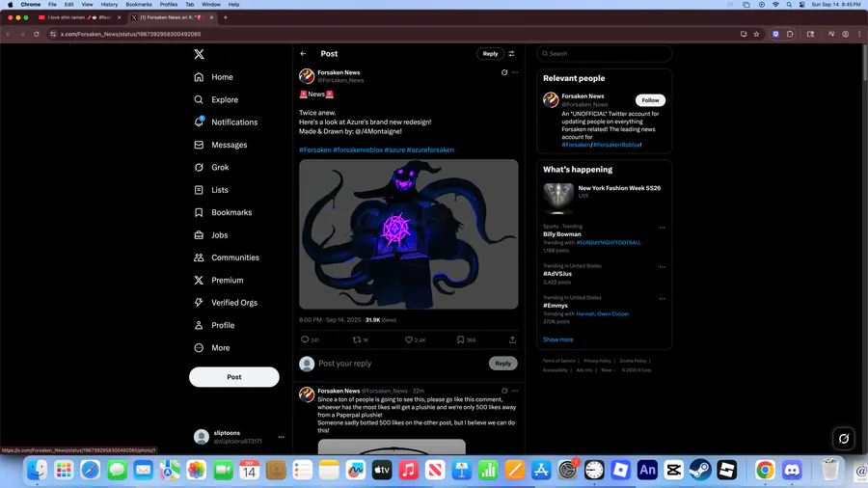
Task: Open Jobs in the sidebar
Action: click(211, 235)
